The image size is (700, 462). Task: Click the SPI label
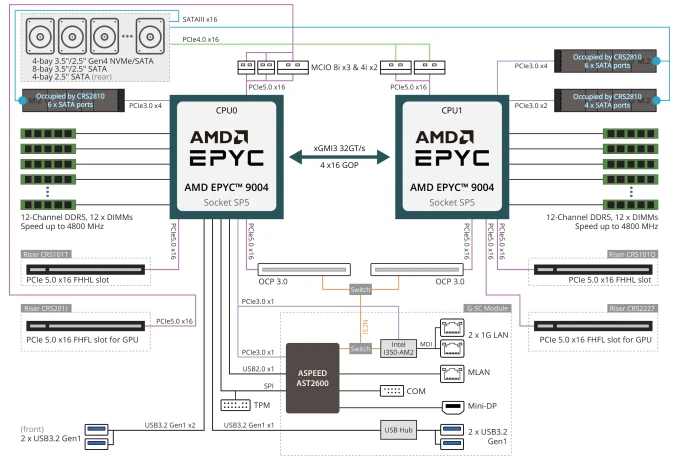269,386
